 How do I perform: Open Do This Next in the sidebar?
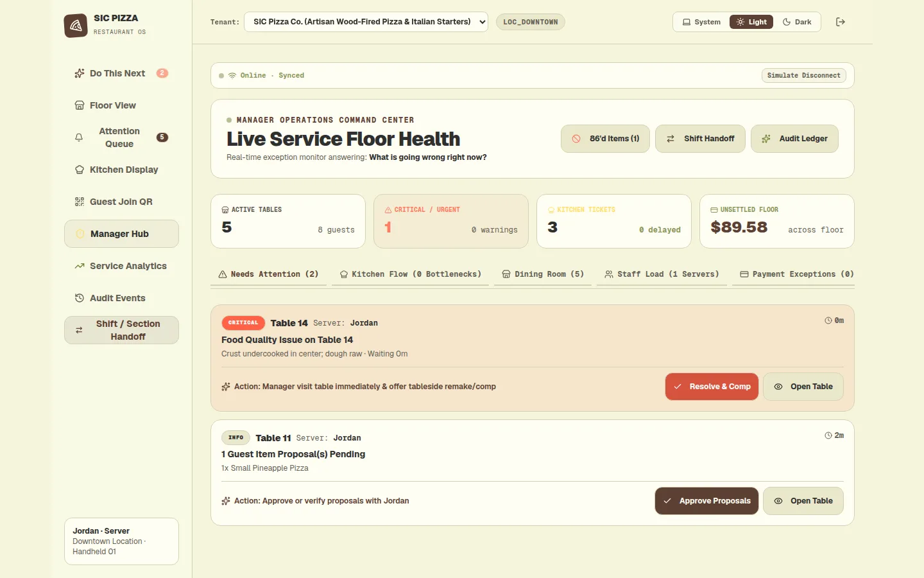[x=121, y=73]
